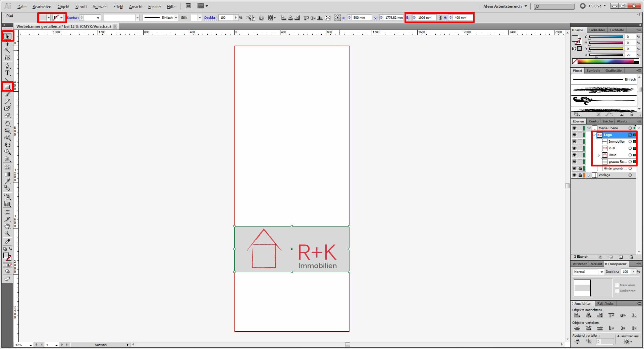The height and width of the screenshot is (349, 644).
Task: Open the Effekt menu
Action: point(118,6)
